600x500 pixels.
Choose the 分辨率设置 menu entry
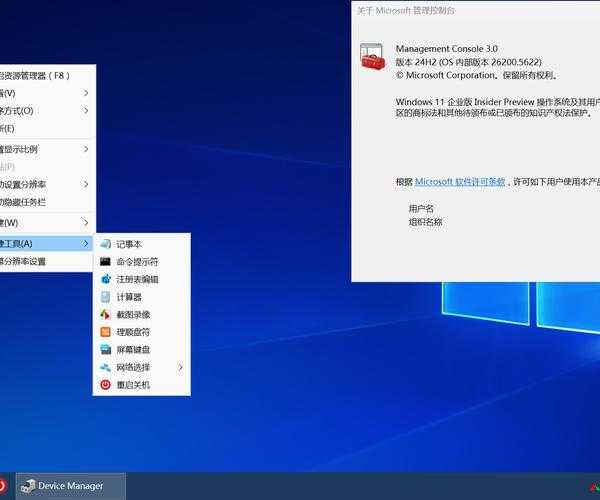(x=46, y=261)
